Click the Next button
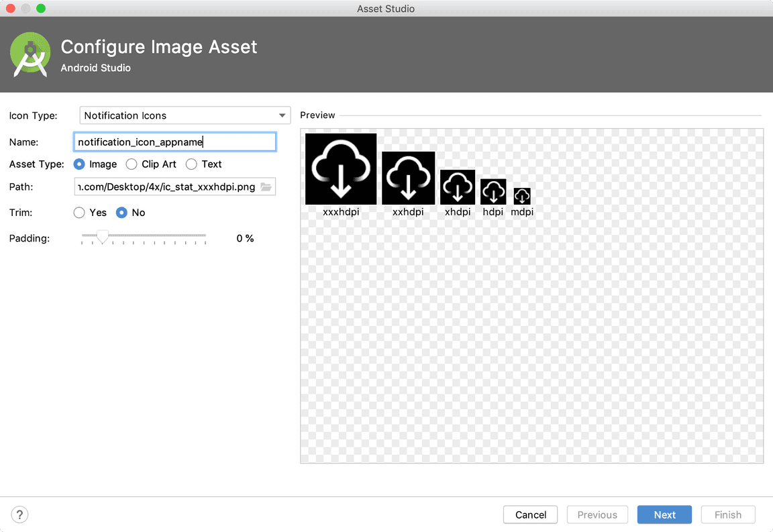The width and height of the screenshot is (773, 532). tap(664, 515)
